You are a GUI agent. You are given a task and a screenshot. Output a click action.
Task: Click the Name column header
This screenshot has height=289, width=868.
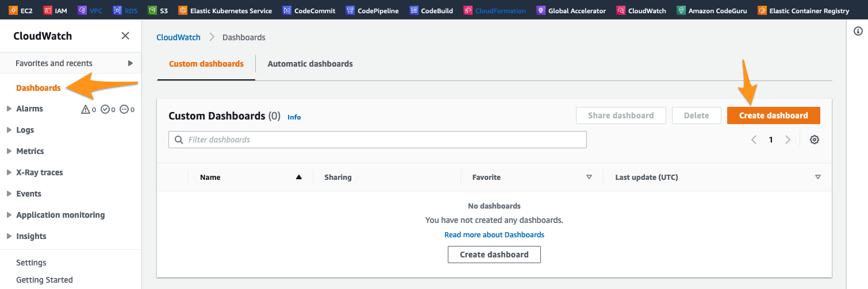coord(210,177)
